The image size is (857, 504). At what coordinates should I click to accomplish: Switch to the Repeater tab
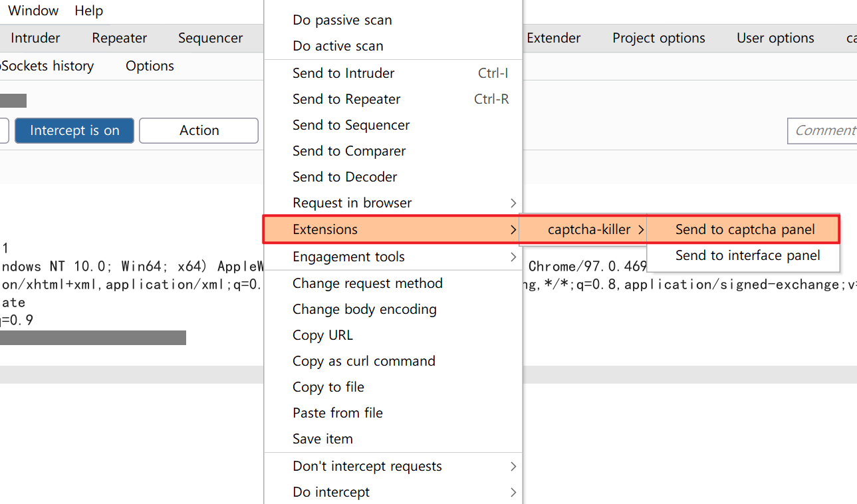click(120, 38)
